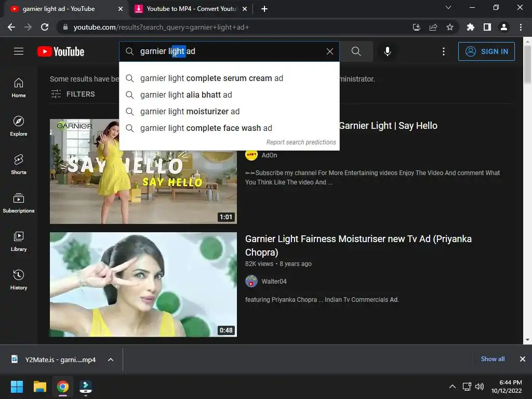Open the Windows Start menu
Screen dimensions: 532x399
pyautogui.click(x=17, y=387)
